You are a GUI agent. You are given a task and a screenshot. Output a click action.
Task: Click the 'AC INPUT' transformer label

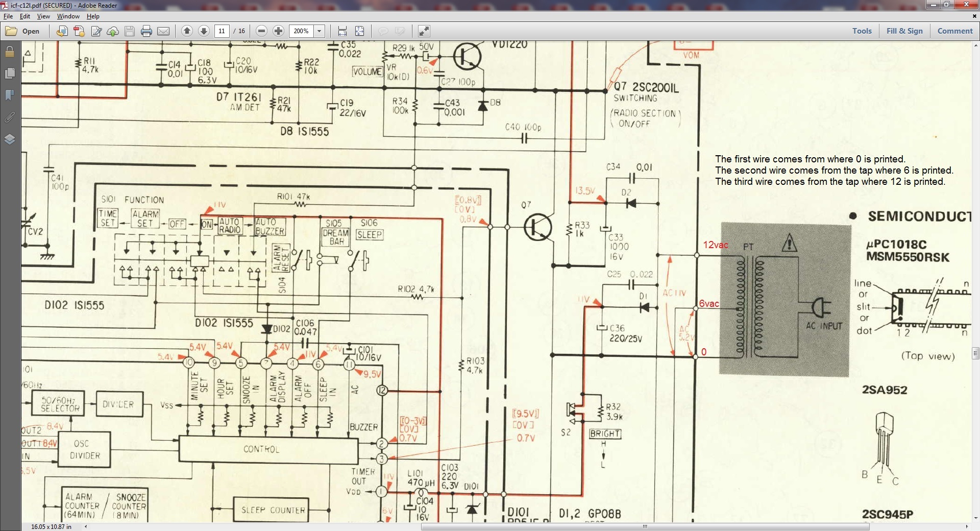824,326
